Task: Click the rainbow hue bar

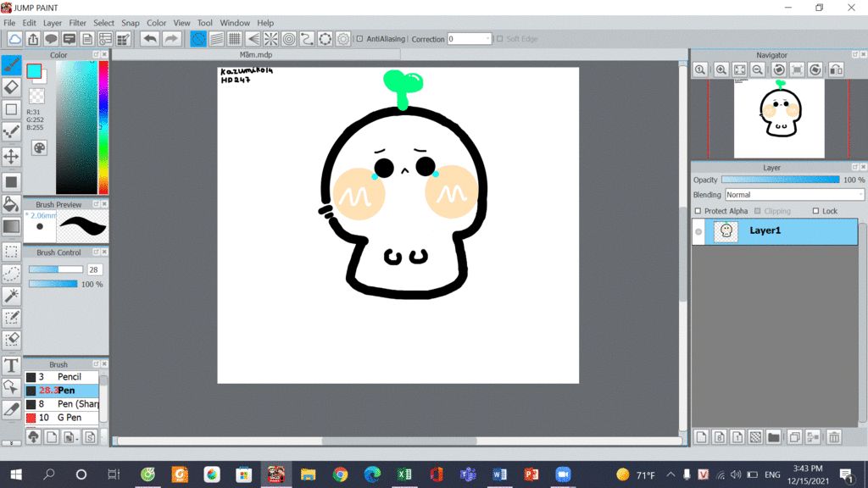Action: (103, 127)
